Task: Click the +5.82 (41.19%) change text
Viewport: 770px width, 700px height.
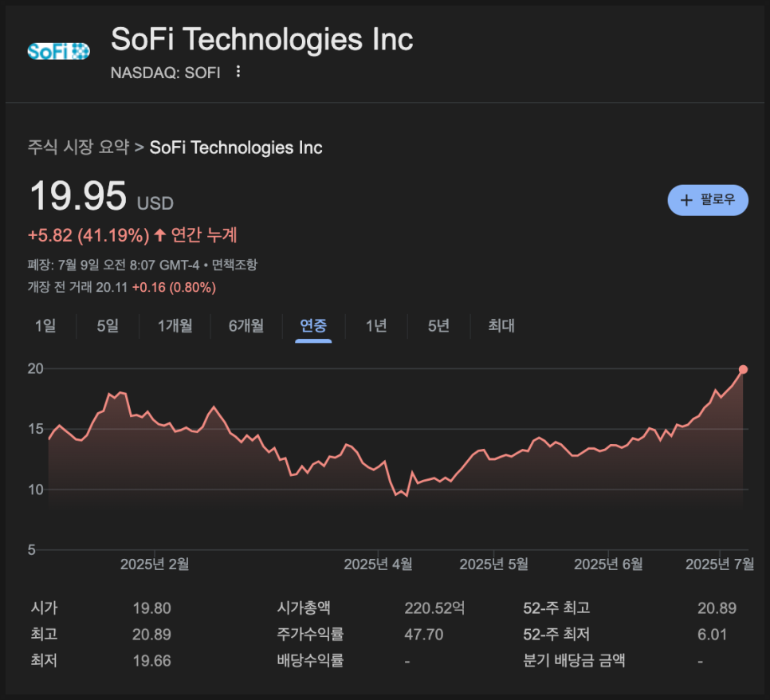Action: point(88,235)
